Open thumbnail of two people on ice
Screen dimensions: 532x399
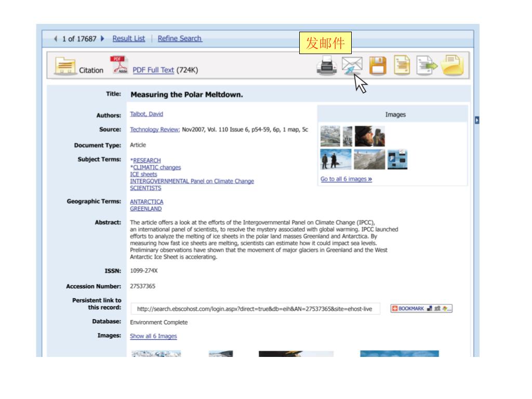tap(336, 159)
